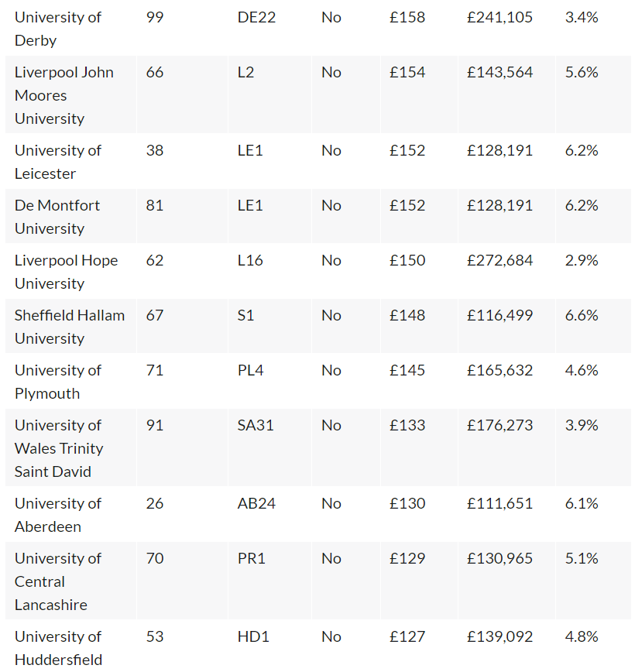The width and height of the screenshot is (635, 672).
Task: Click the Liverpool Hope University cell
Action: pos(70,271)
